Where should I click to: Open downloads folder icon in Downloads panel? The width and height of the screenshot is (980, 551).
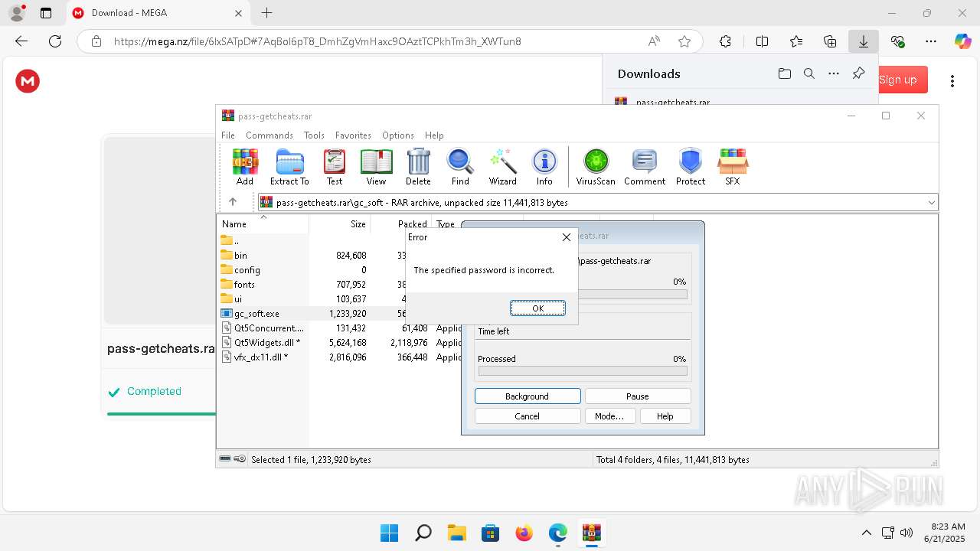(784, 73)
